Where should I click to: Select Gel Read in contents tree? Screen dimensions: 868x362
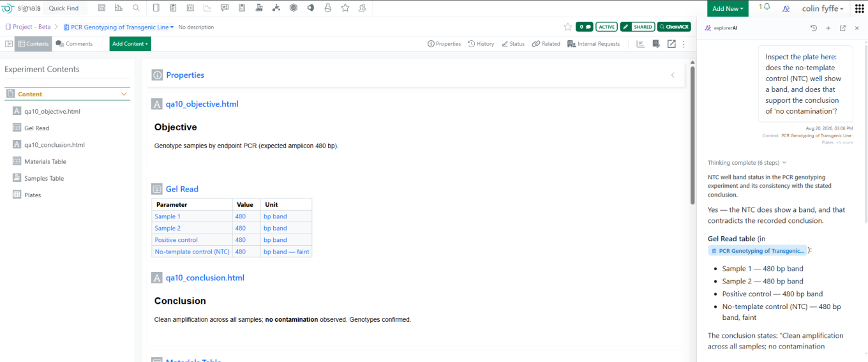[x=37, y=128]
